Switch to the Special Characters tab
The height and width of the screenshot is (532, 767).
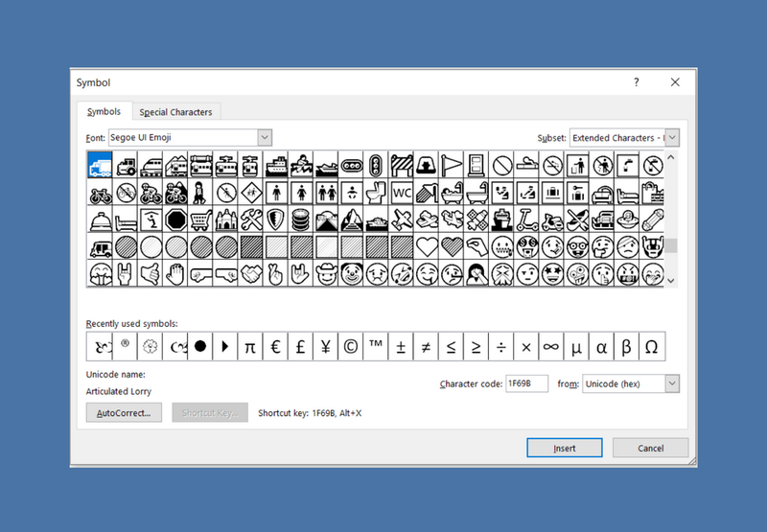(x=175, y=112)
